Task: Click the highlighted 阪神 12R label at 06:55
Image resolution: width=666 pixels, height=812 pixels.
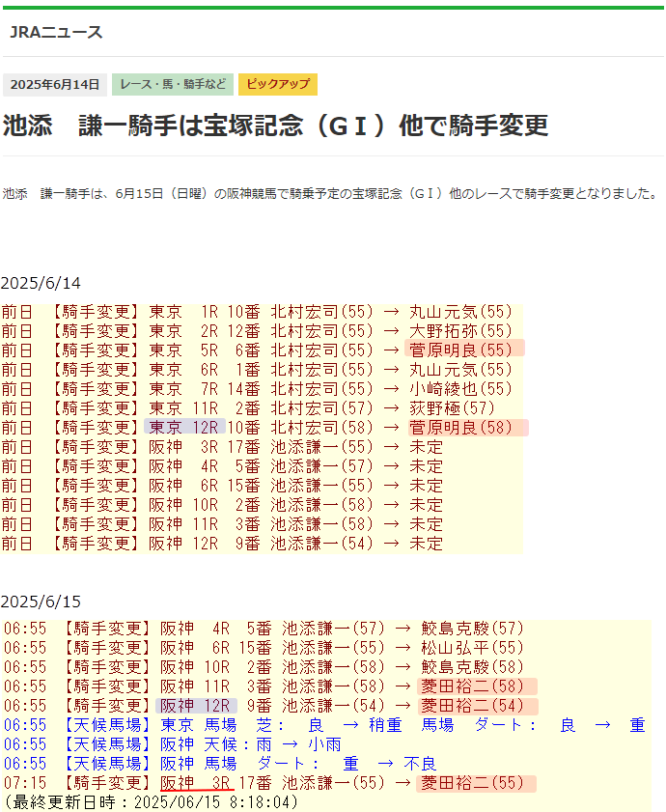Action: point(197,706)
